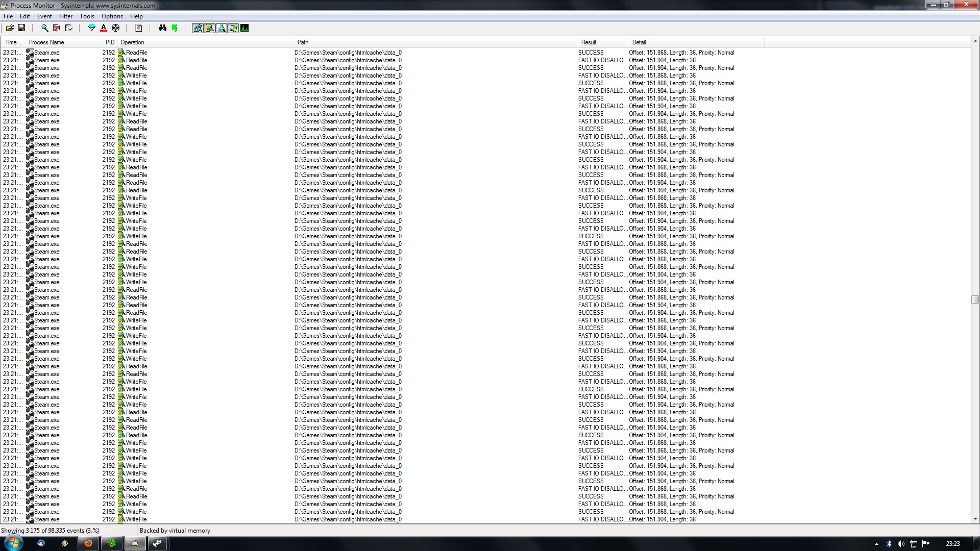Click the Jump To Object green arrow icon

[x=175, y=28]
